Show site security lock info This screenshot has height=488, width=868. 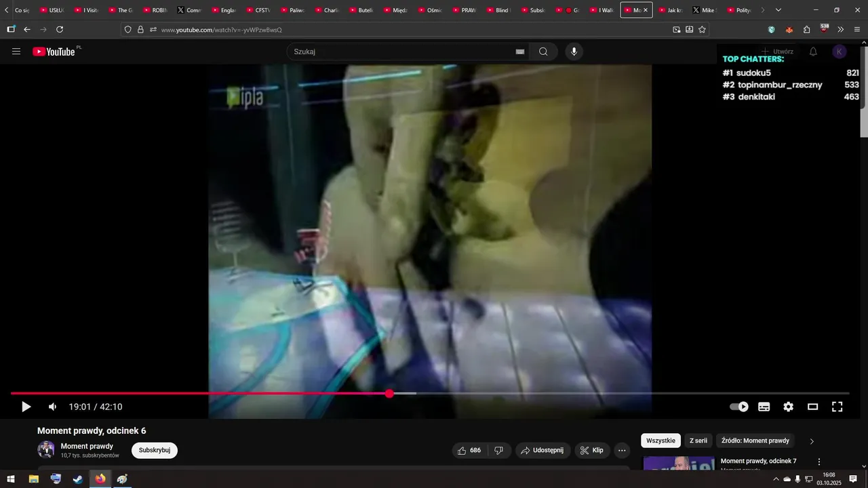(140, 30)
